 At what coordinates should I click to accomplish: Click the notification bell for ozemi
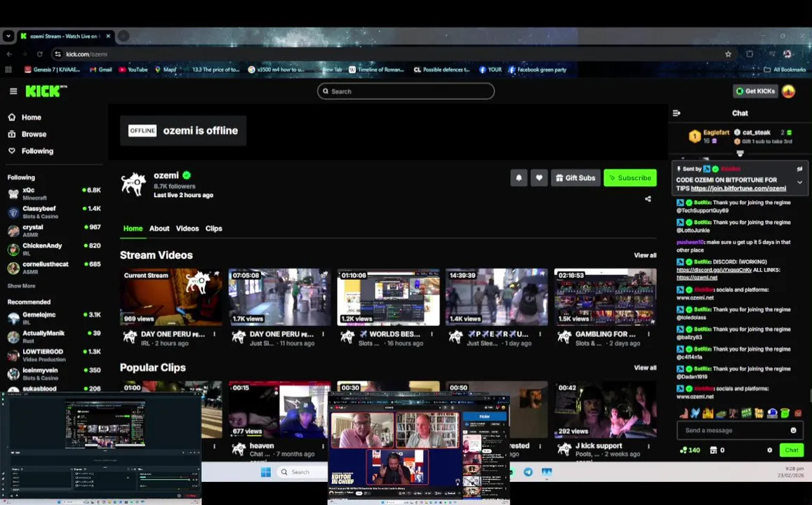[519, 177]
